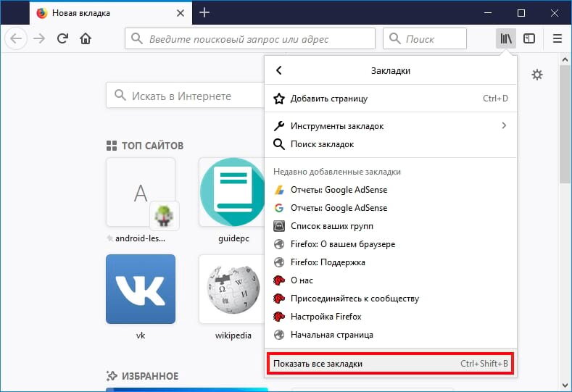Open Настройка Firefox bookmark

click(390, 317)
